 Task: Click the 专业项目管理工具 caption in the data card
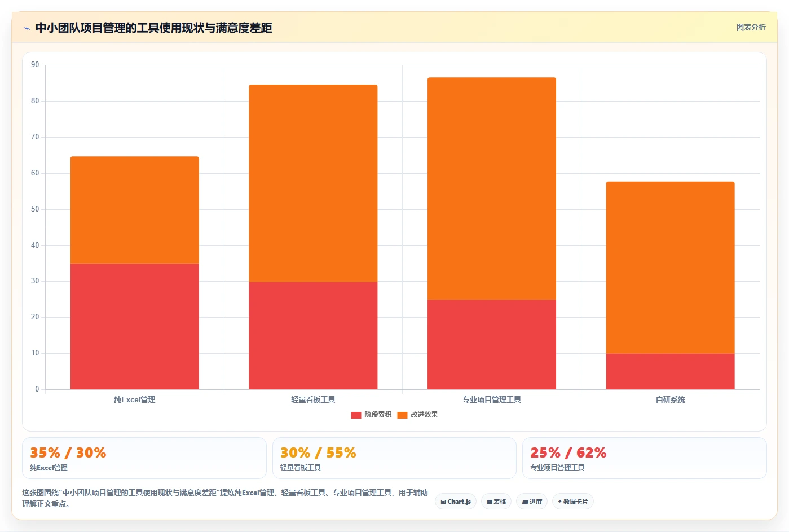point(557,468)
